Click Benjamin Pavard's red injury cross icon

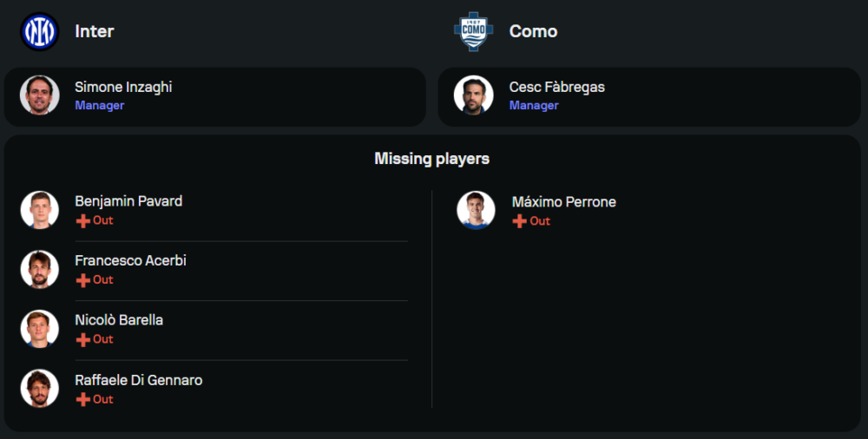[x=83, y=221]
